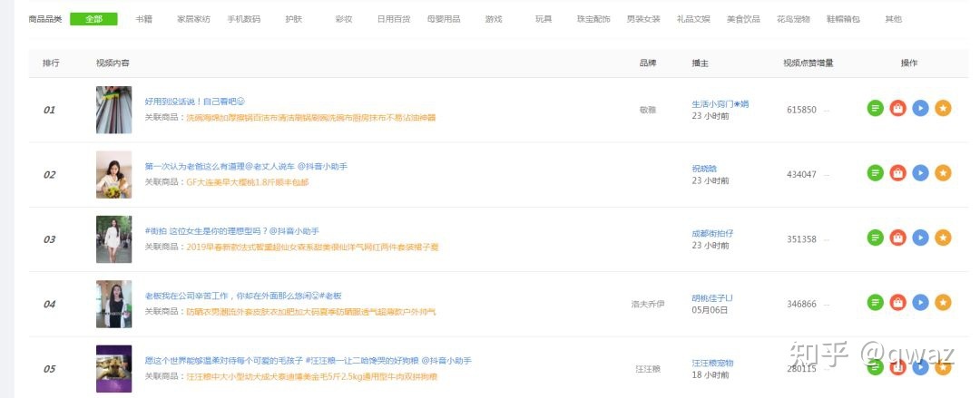This screenshot has height=398, width=980.
Task: Star the 成都街拍仔 video with orange icon
Action: [x=943, y=238]
